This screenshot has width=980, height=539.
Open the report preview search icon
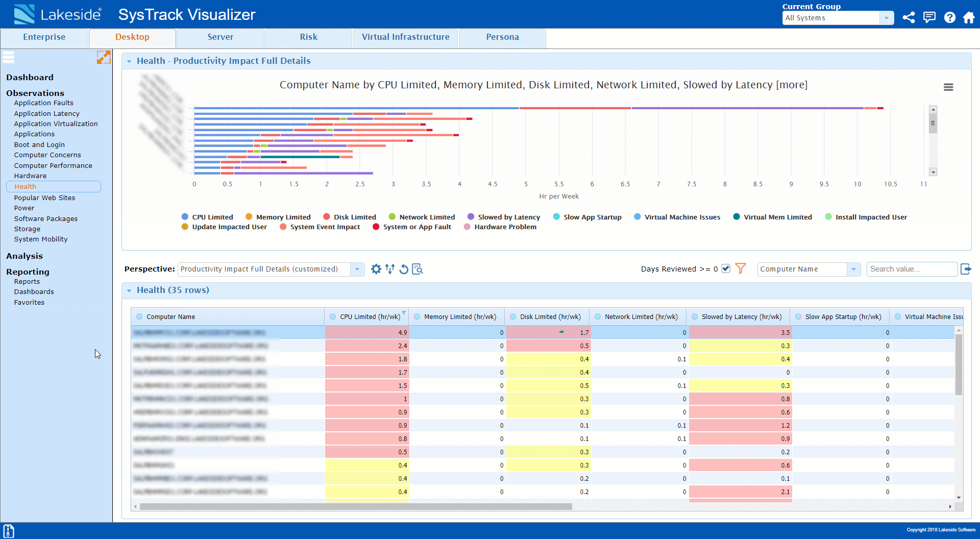point(417,269)
